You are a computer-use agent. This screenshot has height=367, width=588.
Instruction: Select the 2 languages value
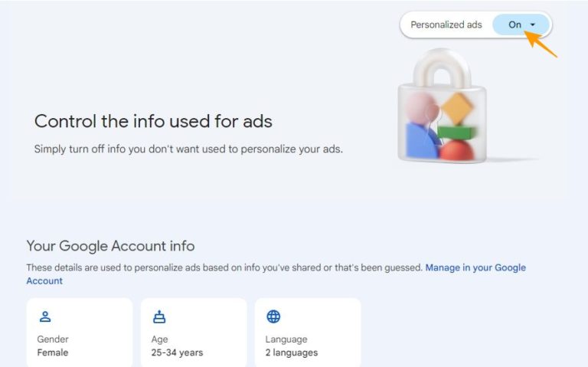click(292, 352)
